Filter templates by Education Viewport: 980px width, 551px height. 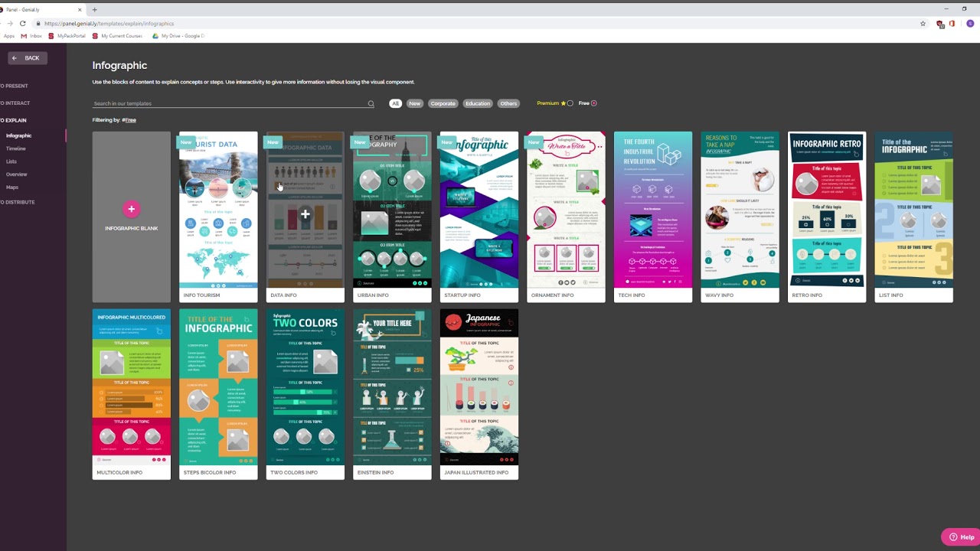click(x=478, y=103)
